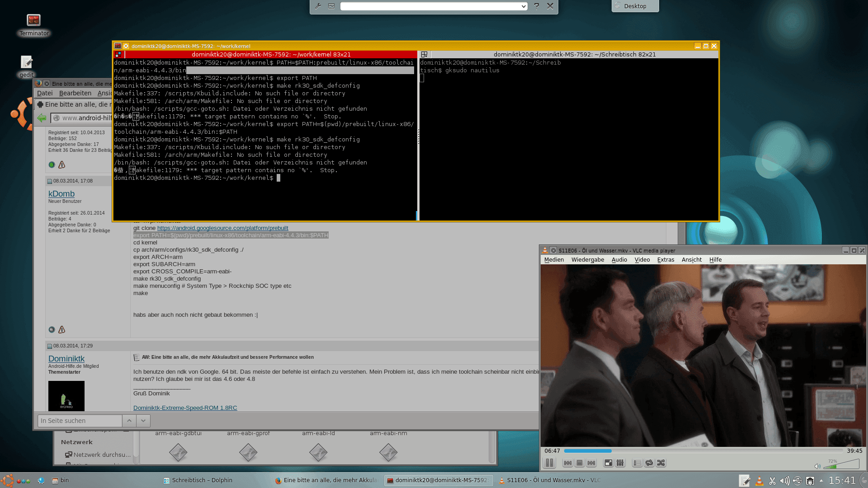Viewport: 868px width, 488px height.
Task: Click the KRunner help question mark
Action: pyautogui.click(x=536, y=6)
